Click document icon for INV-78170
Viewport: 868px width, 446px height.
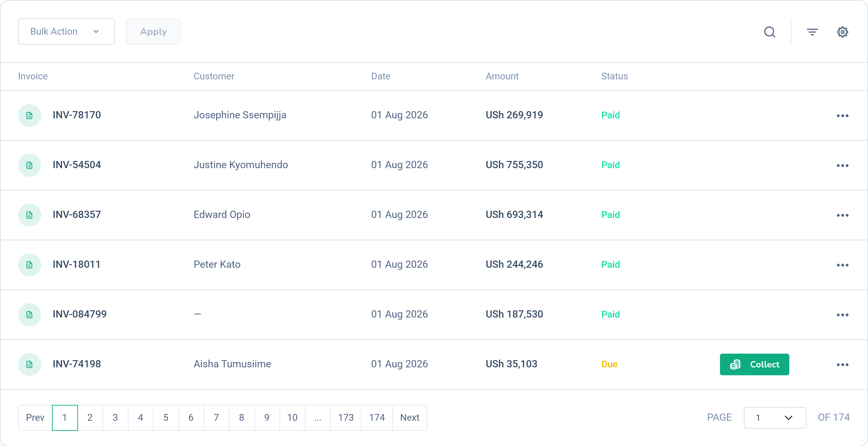pos(30,115)
